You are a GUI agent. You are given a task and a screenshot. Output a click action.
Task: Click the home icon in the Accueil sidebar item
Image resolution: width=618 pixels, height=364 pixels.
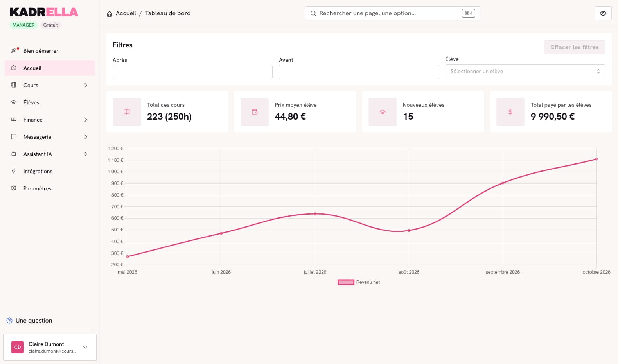14,68
